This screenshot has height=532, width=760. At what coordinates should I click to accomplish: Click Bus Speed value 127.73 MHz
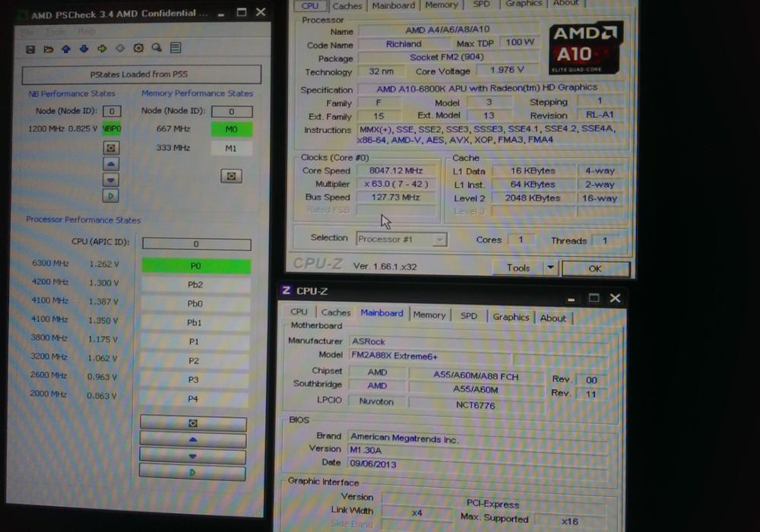[396, 197]
